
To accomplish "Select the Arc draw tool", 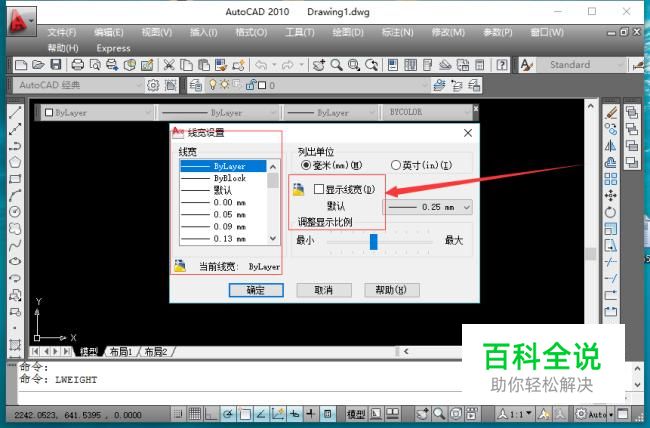I will 15,195.
